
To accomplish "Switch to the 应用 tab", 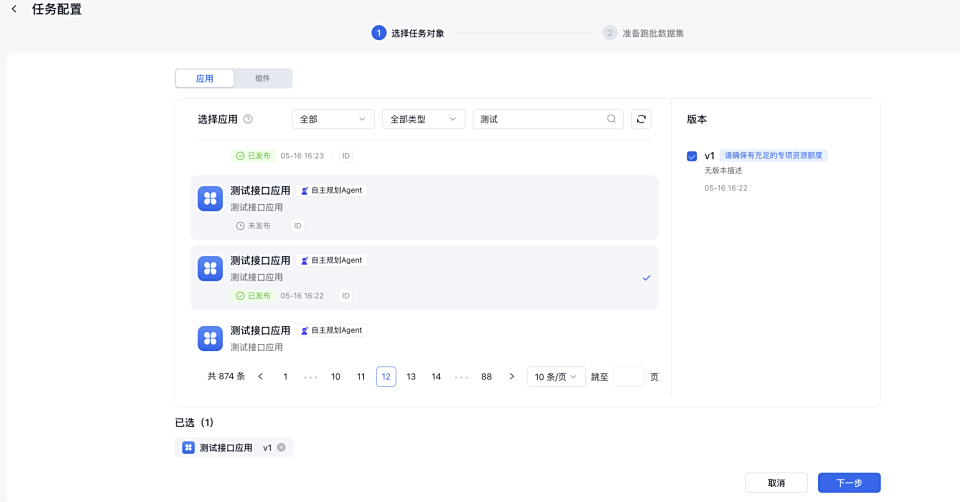I will [204, 78].
